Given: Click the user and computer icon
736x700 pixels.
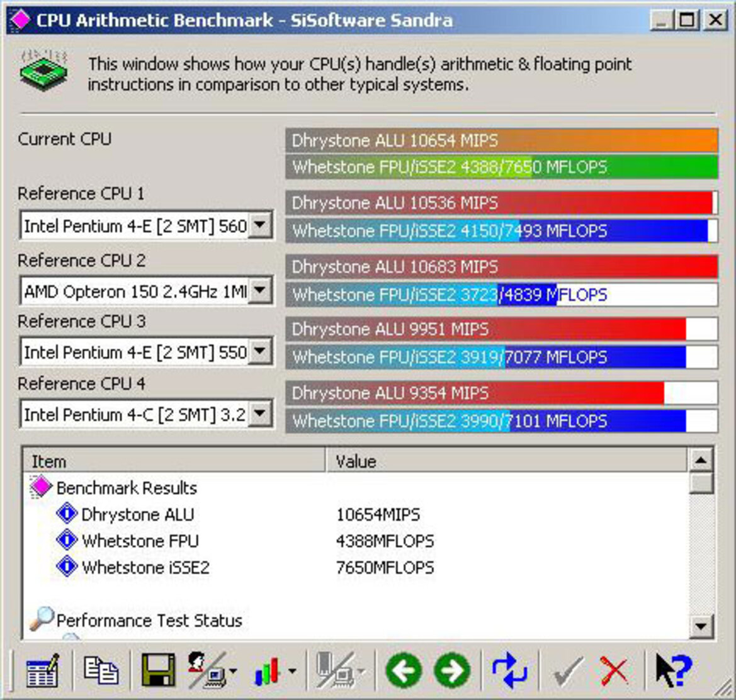Looking at the screenshot, I should 207,670.
